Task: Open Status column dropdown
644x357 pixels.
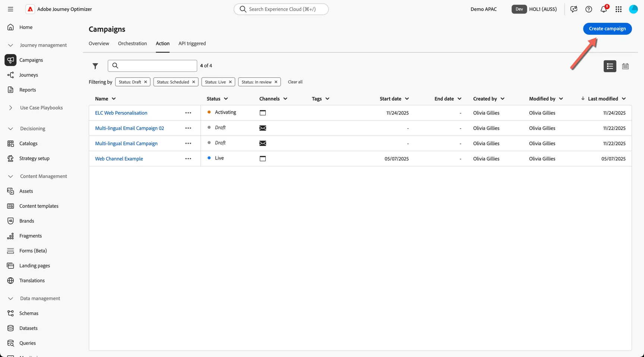Action: [x=226, y=99]
